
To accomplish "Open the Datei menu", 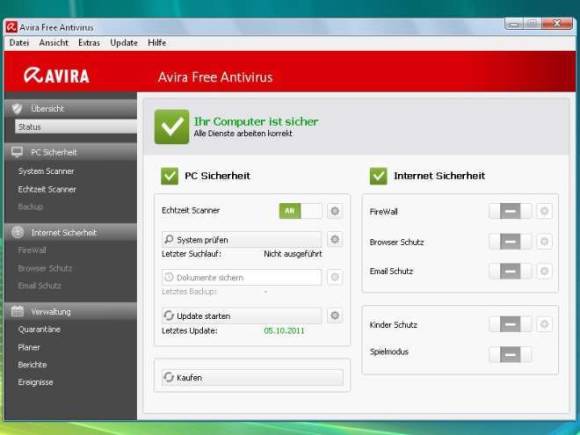I will click(x=19, y=43).
